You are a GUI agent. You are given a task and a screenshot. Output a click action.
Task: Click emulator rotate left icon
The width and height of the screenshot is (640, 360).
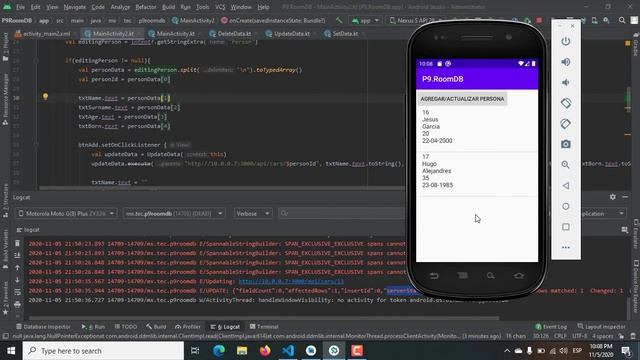click(x=566, y=103)
